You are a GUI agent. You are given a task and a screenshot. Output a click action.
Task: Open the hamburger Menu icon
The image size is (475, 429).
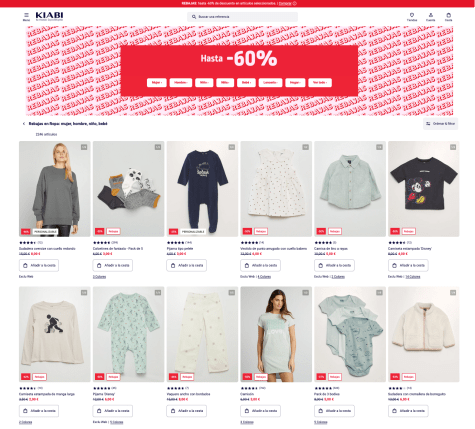(x=26, y=16)
